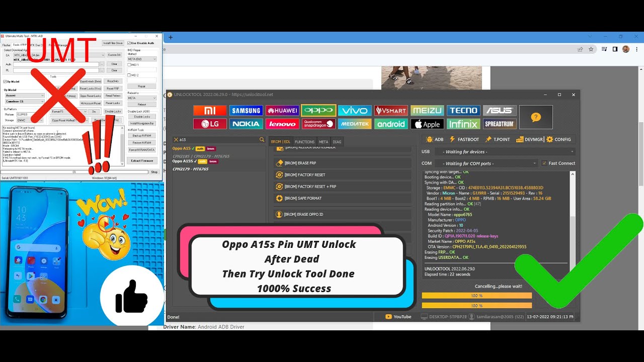Image resolution: width=644 pixels, height=362 pixels.
Task: Select the Xiaomi MI brand logo
Action: (210, 111)
